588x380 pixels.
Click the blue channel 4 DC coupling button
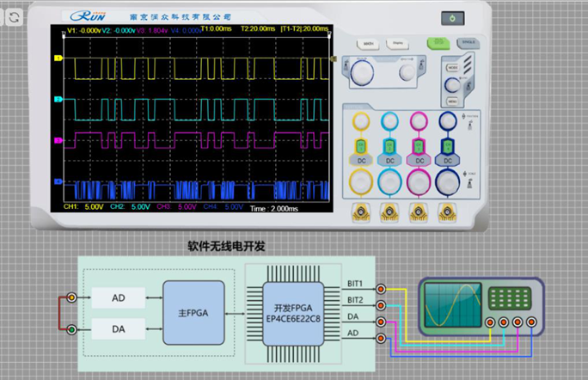point(446,161)
